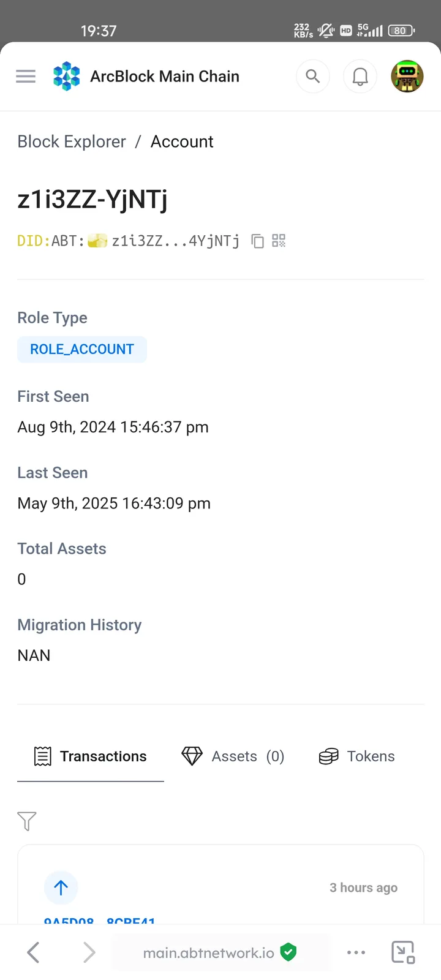Open the transactions filter funnel
The image size is (441, 980).
27,821
